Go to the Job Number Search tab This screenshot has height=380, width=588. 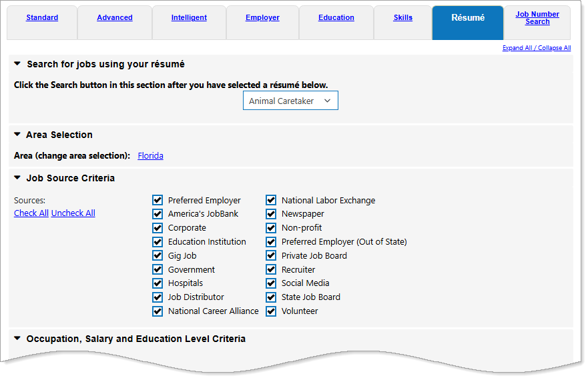537,18
